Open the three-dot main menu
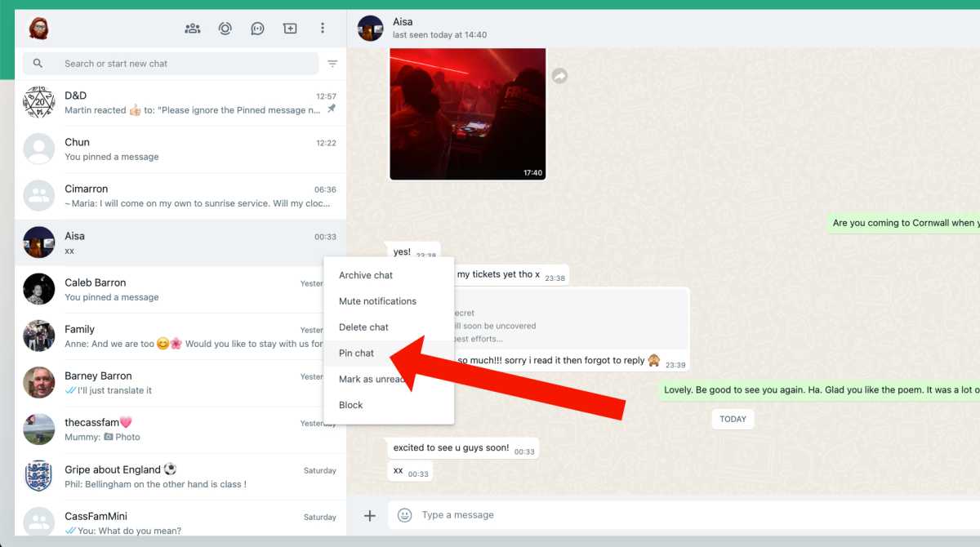 (x=323, y=29)
